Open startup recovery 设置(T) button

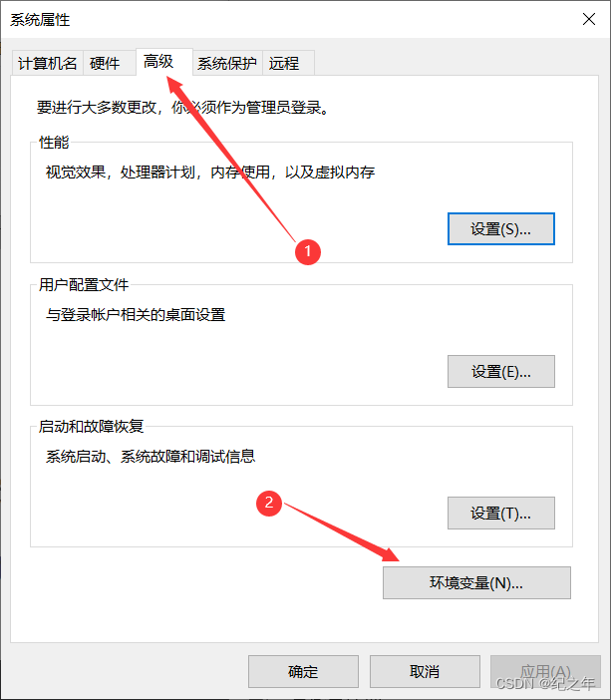coord(501,513)
